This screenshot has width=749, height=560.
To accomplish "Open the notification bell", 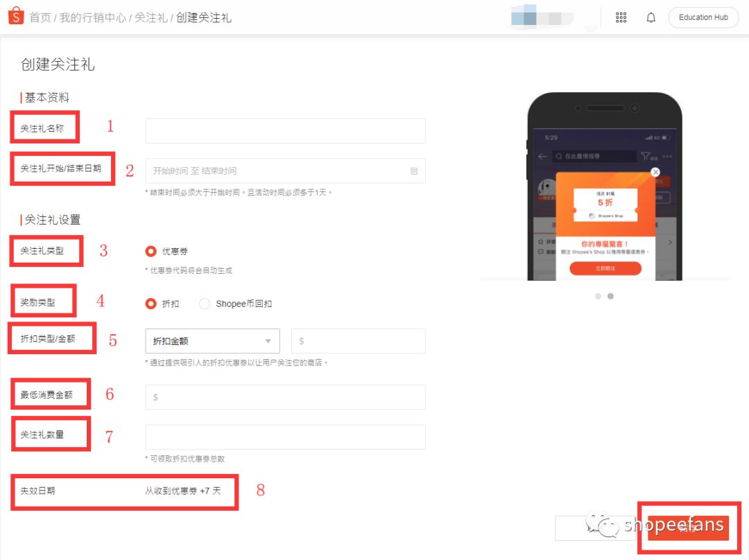I will pyautogui.click(x=651, y=17).
